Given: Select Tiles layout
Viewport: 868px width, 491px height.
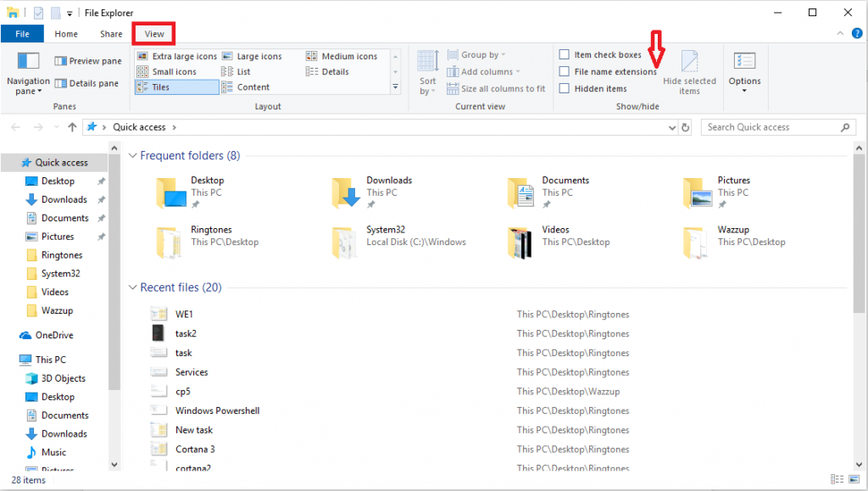Looking at the screenshot, I should point(177,87).
